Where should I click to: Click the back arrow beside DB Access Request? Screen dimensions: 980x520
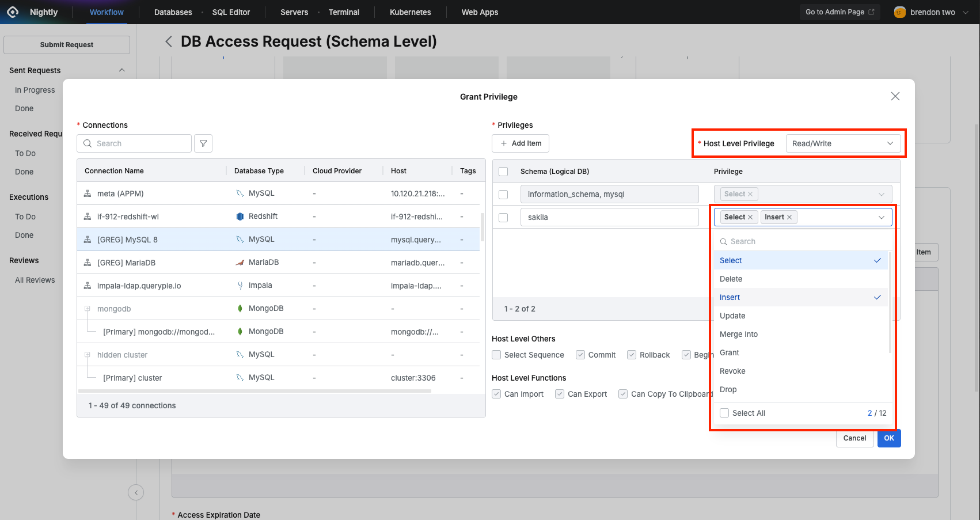pyautogui.click(x=169, y=41)
